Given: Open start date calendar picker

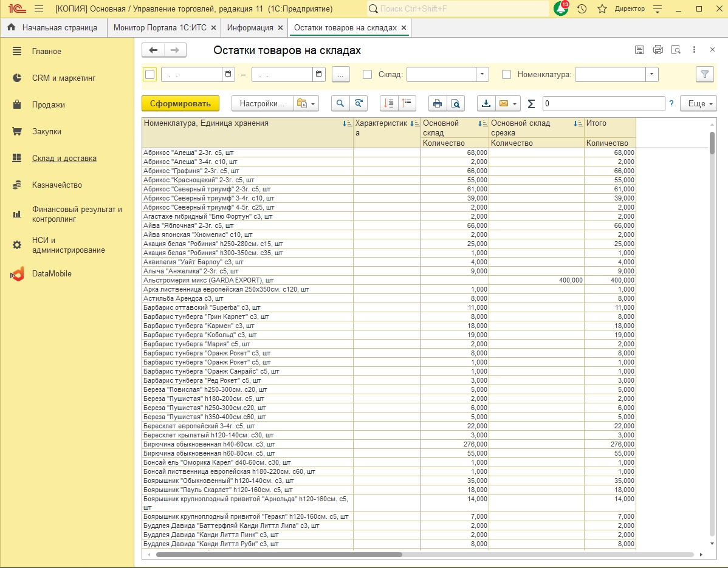Looking at the screenshot, I should coord(228,74).
